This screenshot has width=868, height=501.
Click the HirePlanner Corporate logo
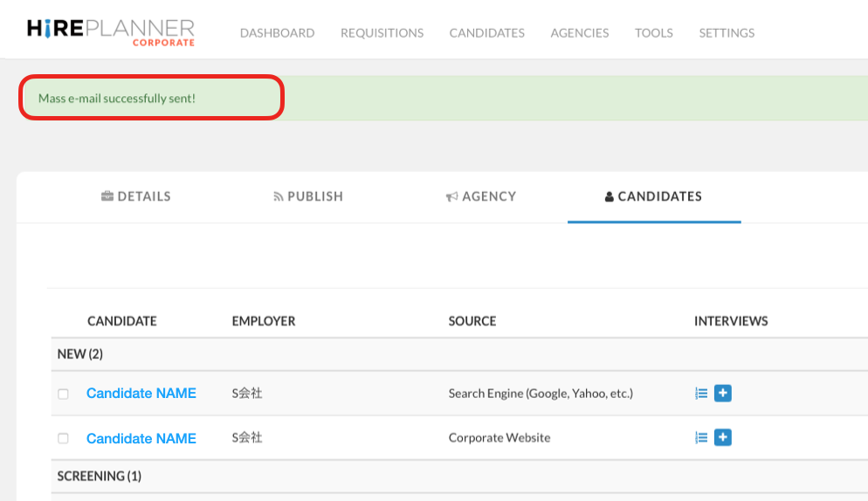click(x=111, y=31)
